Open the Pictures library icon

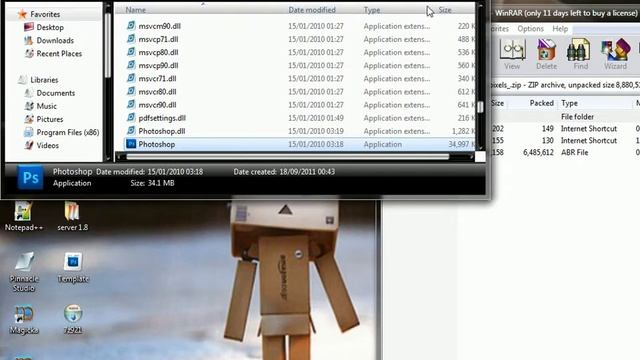pyautogui.click(x=29, y=119)
